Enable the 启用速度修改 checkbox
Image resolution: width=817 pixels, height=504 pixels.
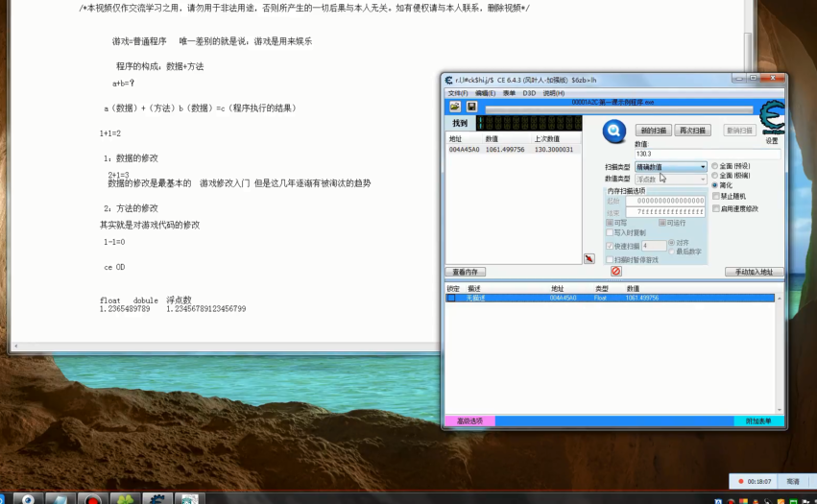[714, 208]
